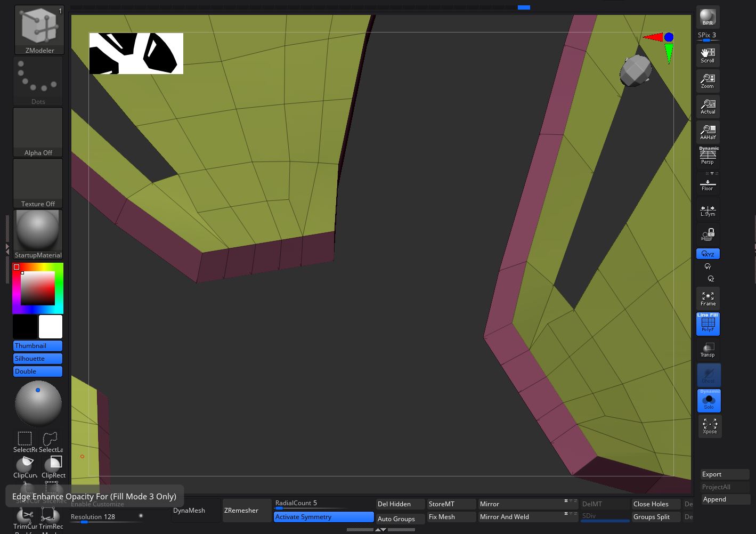Click the Frame mesh icon
756x534 pixels.
708,298
